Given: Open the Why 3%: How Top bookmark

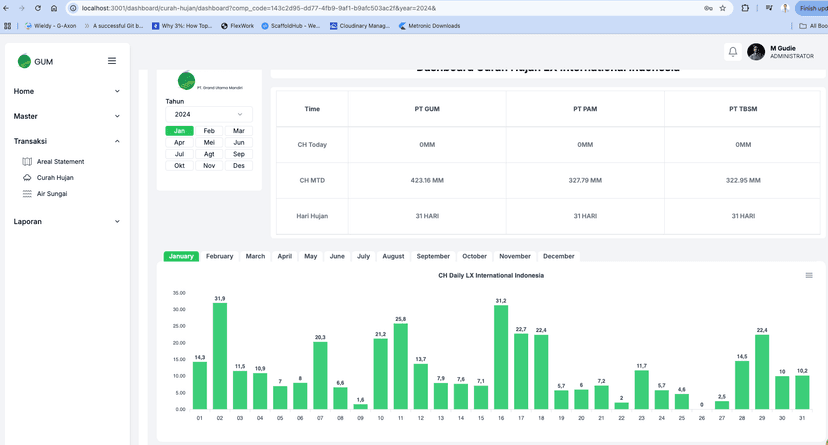Looking at the screenshot, I should pyautogui.click(x=182, y=25).
